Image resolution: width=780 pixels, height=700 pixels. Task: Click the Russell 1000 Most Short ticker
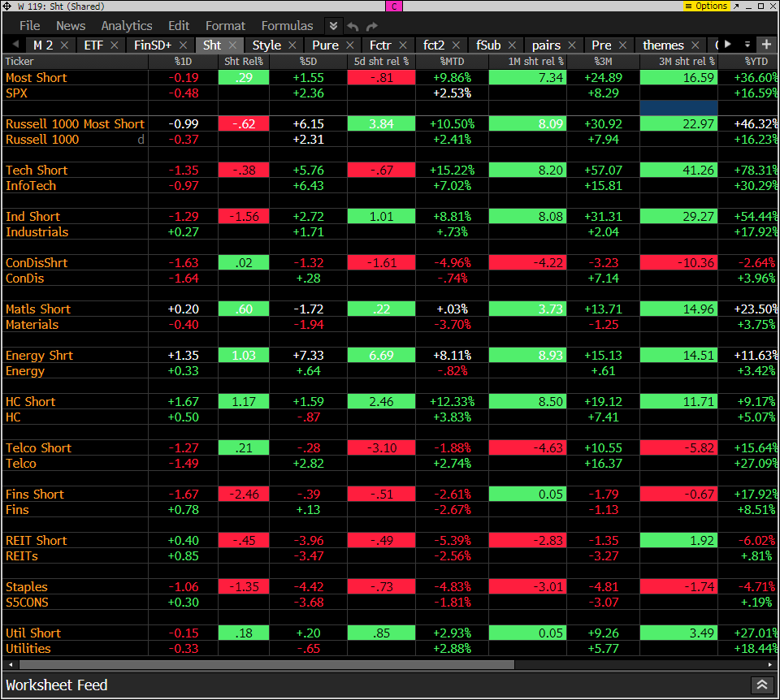[75, 124]
